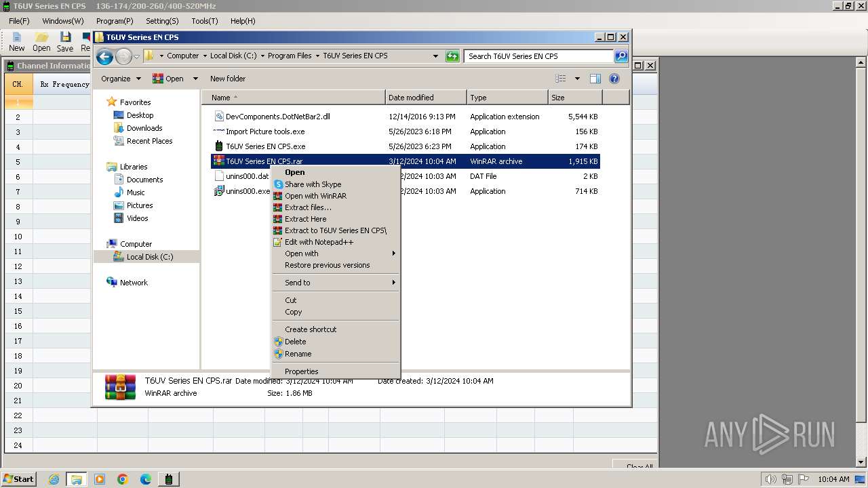Expand the Open with submenu

click(x=335, y=253)
